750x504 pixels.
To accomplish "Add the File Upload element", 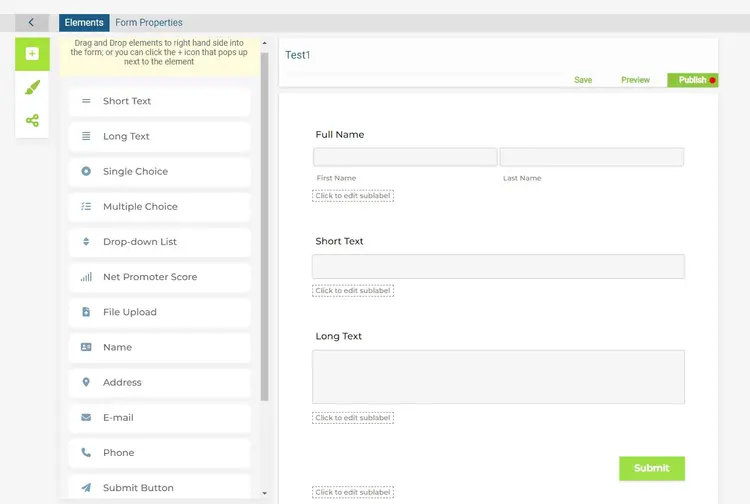I will [x=159, y=312].
